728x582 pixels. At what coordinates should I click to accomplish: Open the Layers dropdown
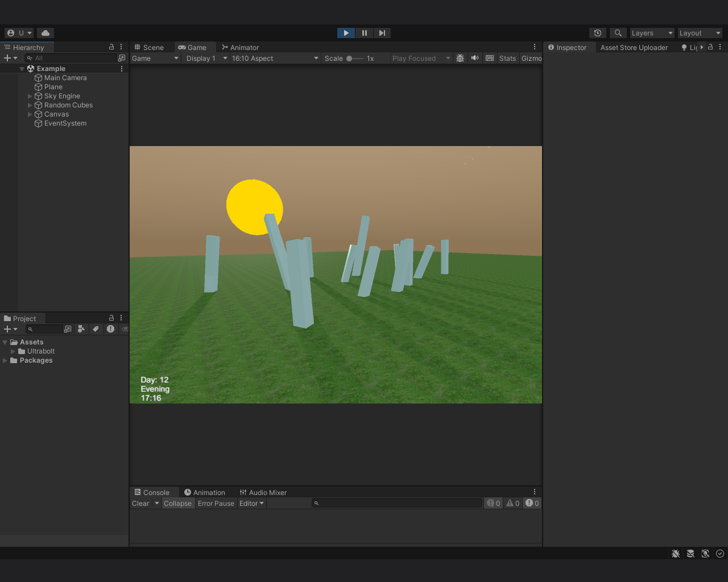coord(652,33)
